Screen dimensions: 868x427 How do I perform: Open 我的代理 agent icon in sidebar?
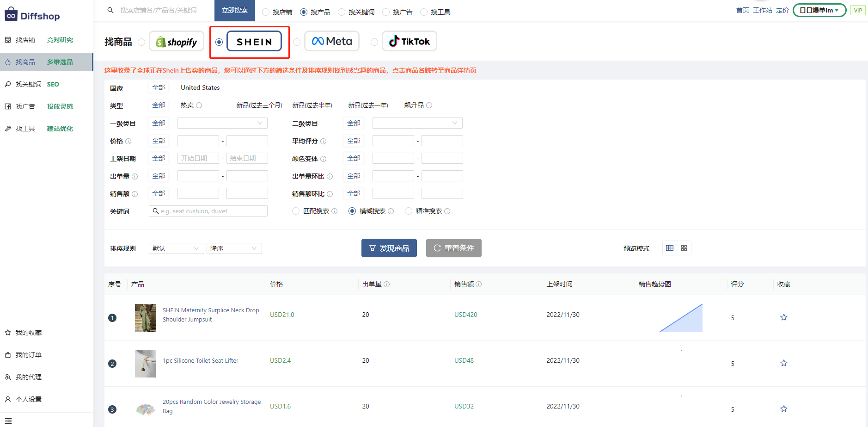coord(8,377)
